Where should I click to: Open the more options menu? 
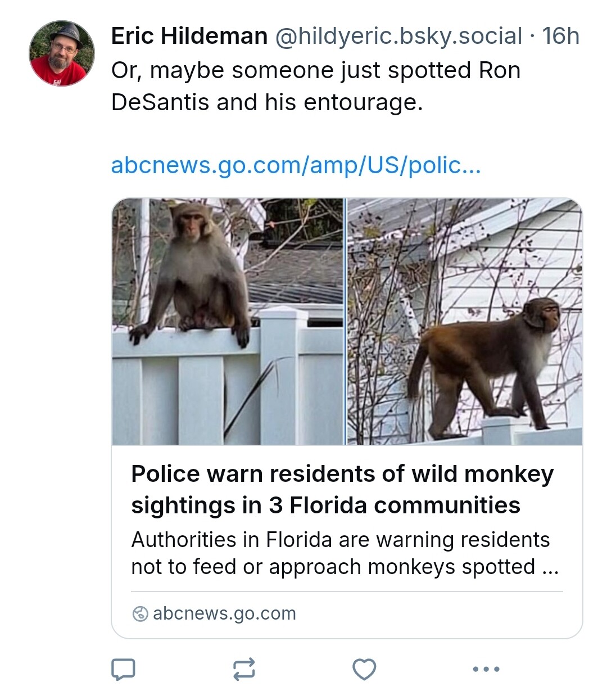486,669
